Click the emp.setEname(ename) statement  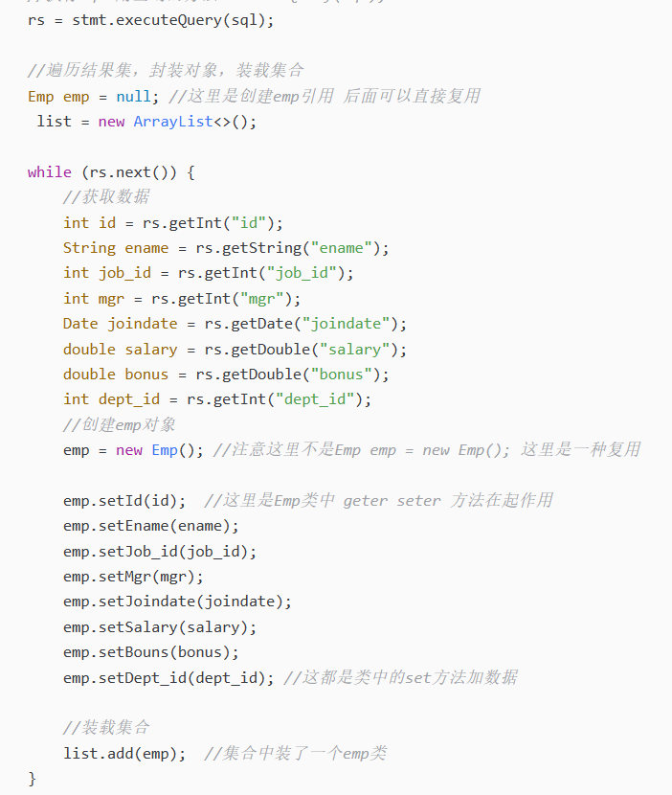coord(151,526)
